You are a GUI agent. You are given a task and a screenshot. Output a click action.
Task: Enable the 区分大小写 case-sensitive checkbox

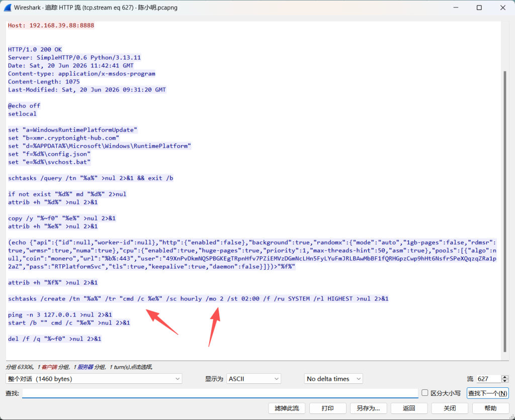pyautogui.click(x=424, y=393)
